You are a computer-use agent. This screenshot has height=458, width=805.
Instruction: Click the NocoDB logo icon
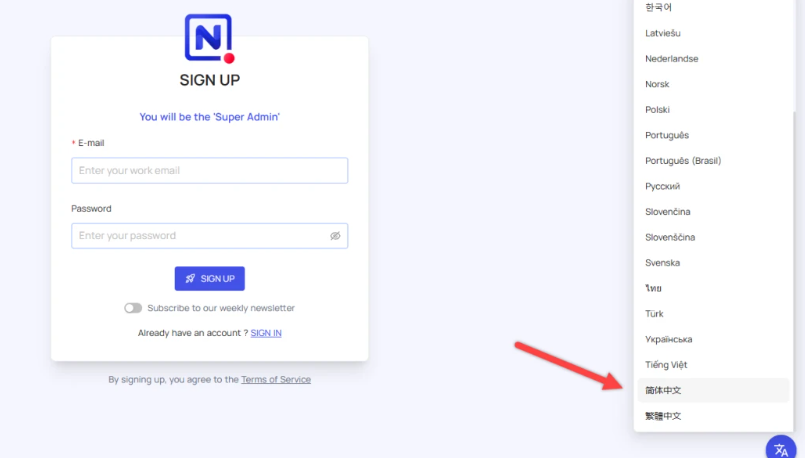pos(209,39)
